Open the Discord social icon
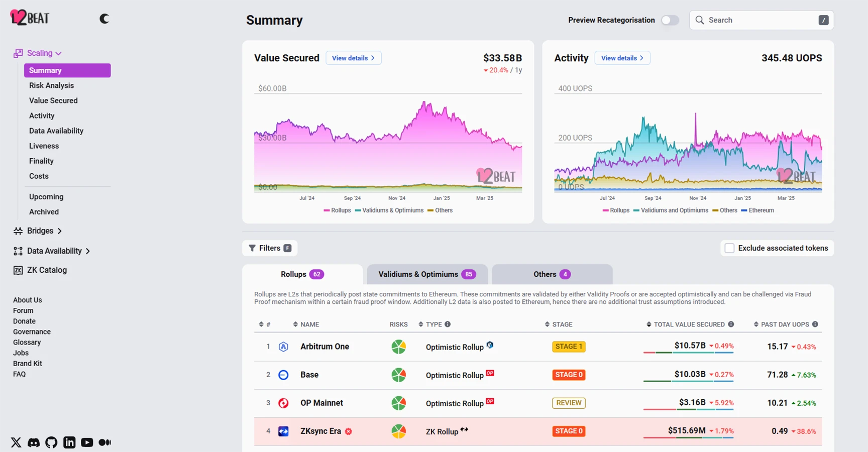The image size is (868, 452). [34, 442]
